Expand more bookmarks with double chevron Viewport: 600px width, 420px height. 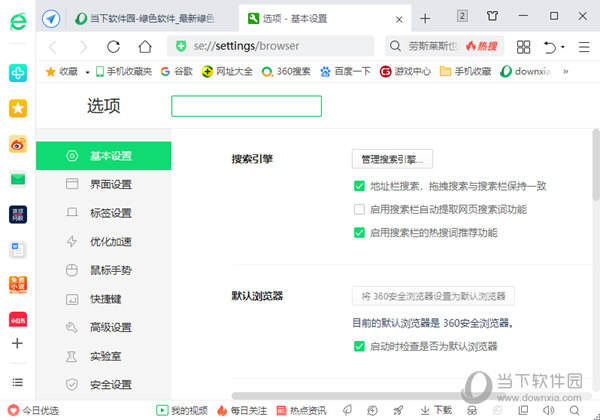[566, 71]
